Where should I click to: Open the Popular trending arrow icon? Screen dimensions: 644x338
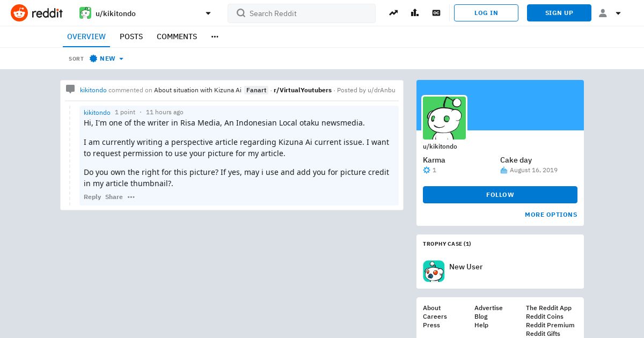(393, 13)
